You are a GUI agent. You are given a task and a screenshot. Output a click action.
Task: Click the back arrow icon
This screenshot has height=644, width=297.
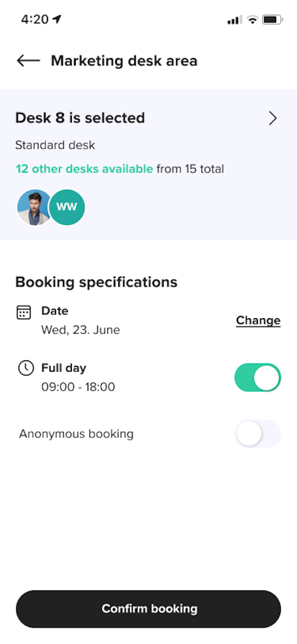tap(28, 60)
